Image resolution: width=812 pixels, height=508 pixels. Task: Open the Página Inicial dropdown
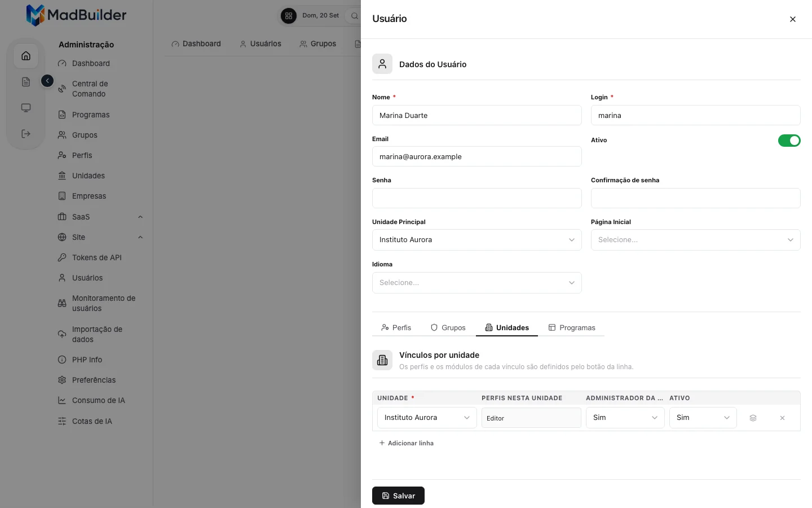pos(695,240)
